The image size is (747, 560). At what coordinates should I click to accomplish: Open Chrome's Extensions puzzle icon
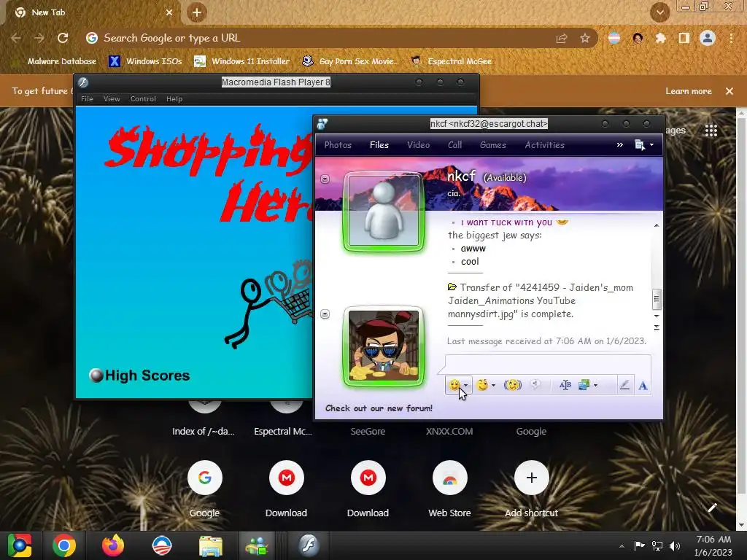click(661, 38)
